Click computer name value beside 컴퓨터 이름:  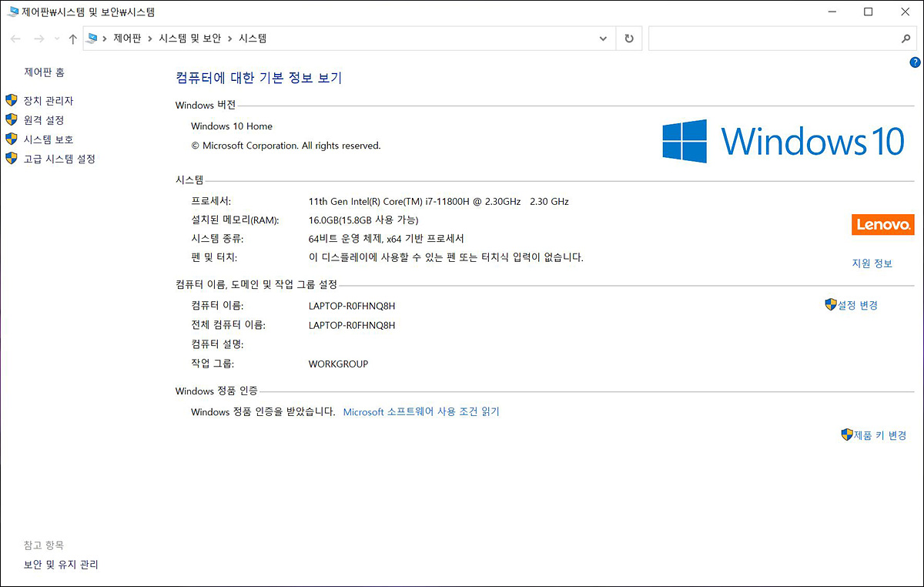pos(352,306)
